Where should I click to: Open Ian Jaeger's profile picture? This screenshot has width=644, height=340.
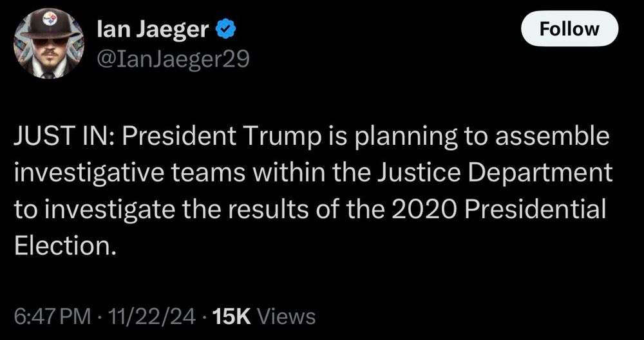point(49,43)
